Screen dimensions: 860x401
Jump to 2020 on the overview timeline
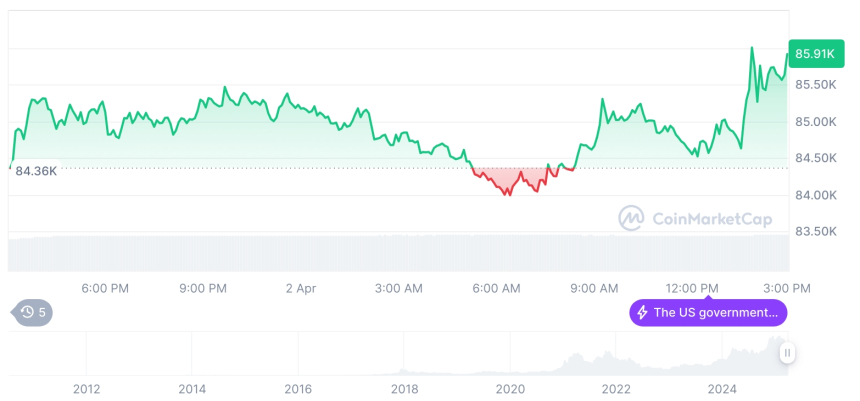[510, 389]
